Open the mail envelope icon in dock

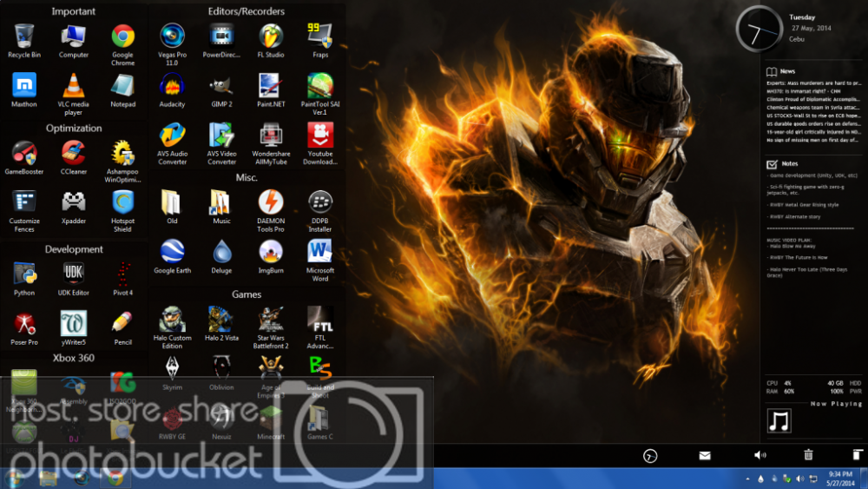(705, 455)
